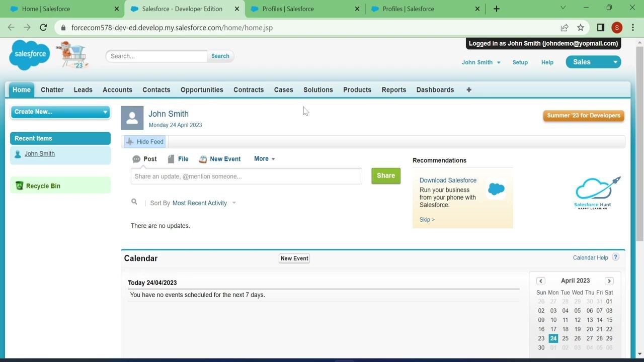Image resolution: width=644 pixels, height=362 pixels.
Task: Close the Home | Salesforce browser tab
Action: point(117,9)
